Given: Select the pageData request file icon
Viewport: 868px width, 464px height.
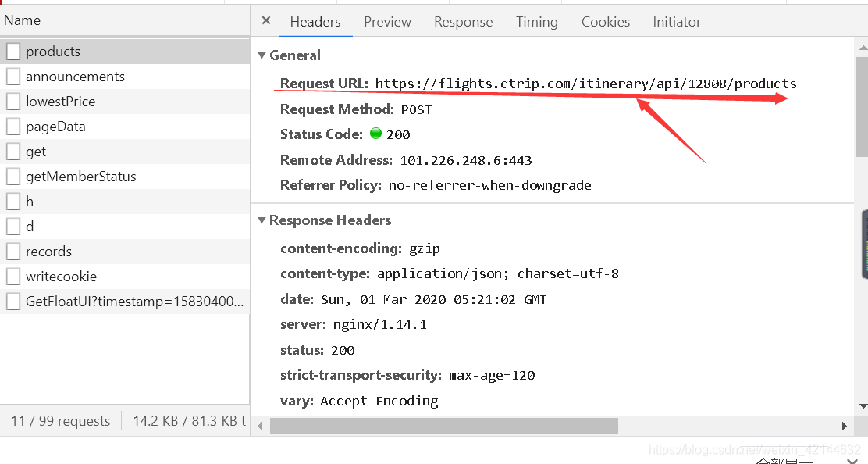Looking at the screenshot, I should [13, 127].
